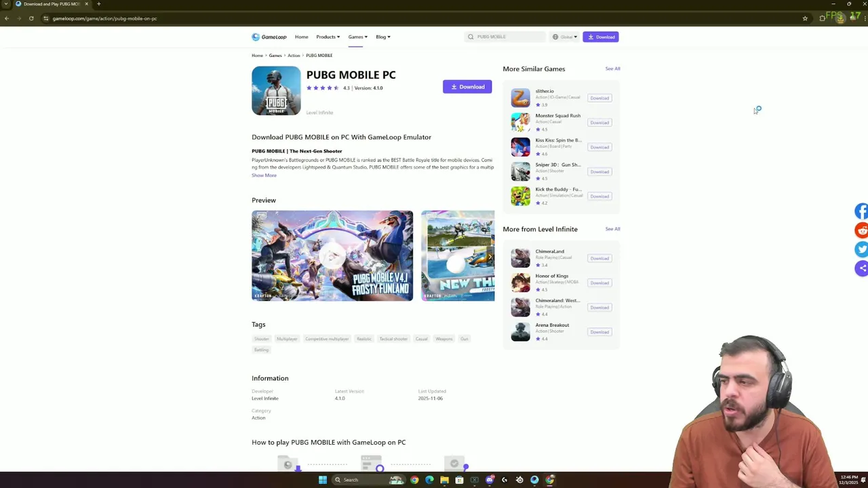Screen dimensions: 868x488
Task: Open the slither.io game icon
Action: tap(520, 98)
